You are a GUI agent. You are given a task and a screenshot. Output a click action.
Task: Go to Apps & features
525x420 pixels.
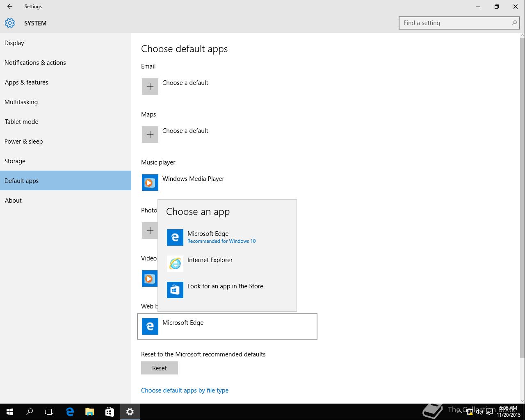[x=66, y=82]
